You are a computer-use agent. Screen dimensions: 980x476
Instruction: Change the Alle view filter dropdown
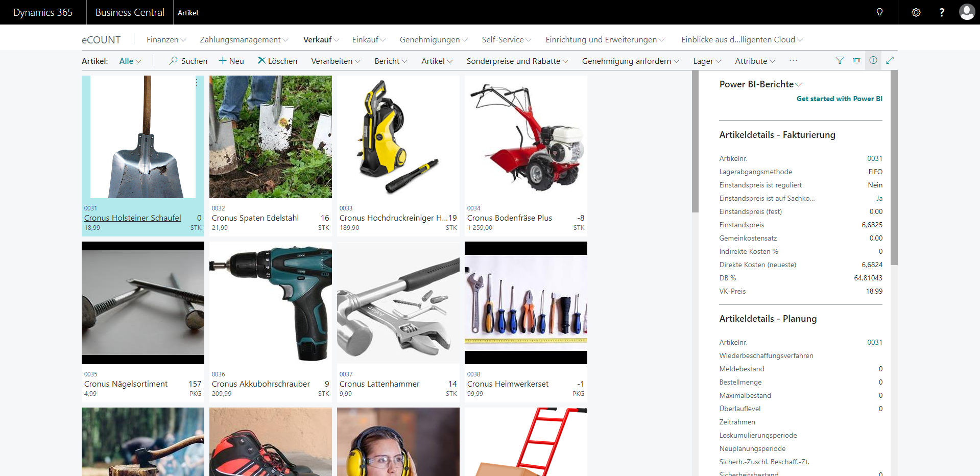pyautogui.click(x=130, y=61)
